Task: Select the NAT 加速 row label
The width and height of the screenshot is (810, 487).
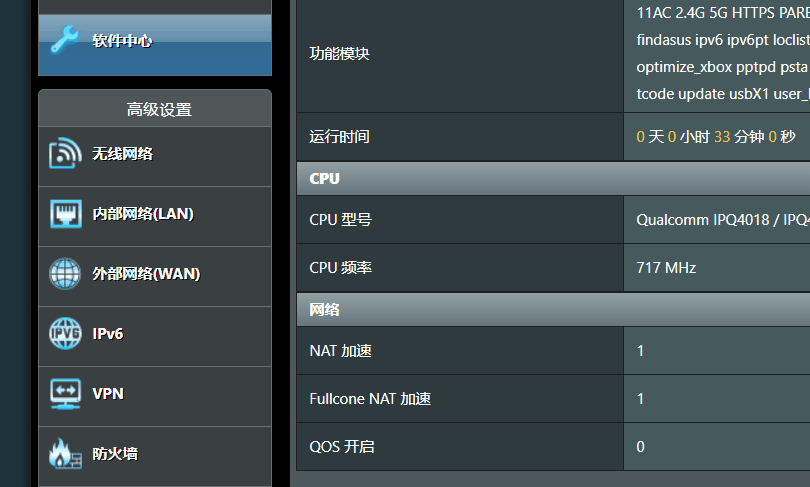Action: pyautogui.click(x=341, y=351)
